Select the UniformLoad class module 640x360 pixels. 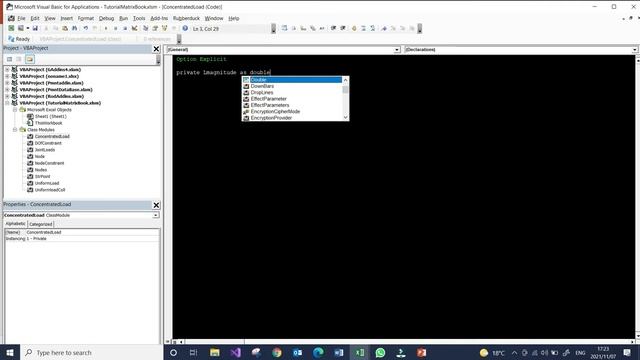click(47, 183)
